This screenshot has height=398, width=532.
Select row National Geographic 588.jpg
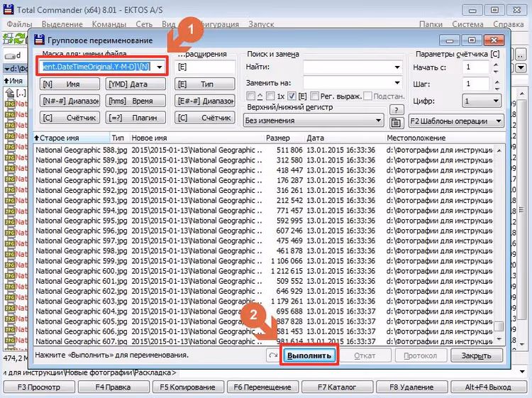point(264,150)
